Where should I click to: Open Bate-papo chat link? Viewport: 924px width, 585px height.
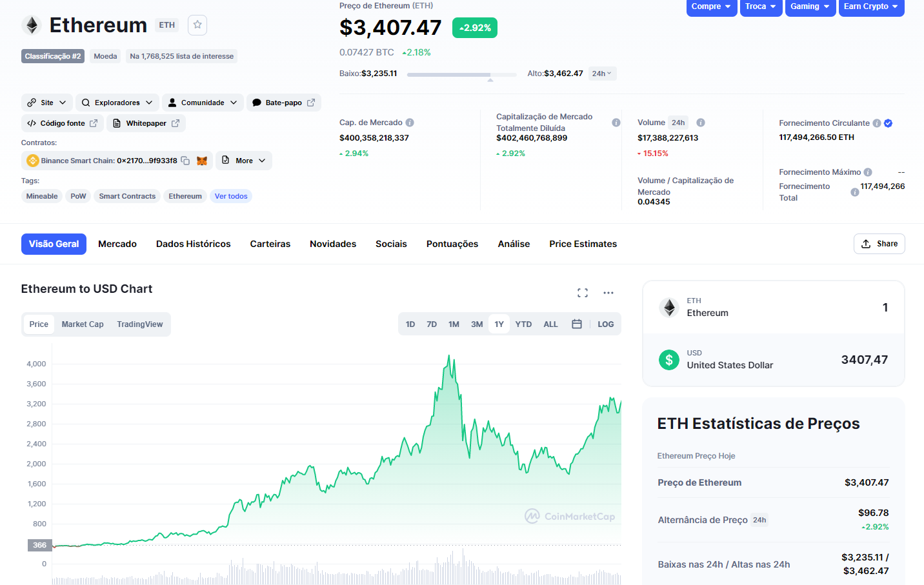coord(283,103)
